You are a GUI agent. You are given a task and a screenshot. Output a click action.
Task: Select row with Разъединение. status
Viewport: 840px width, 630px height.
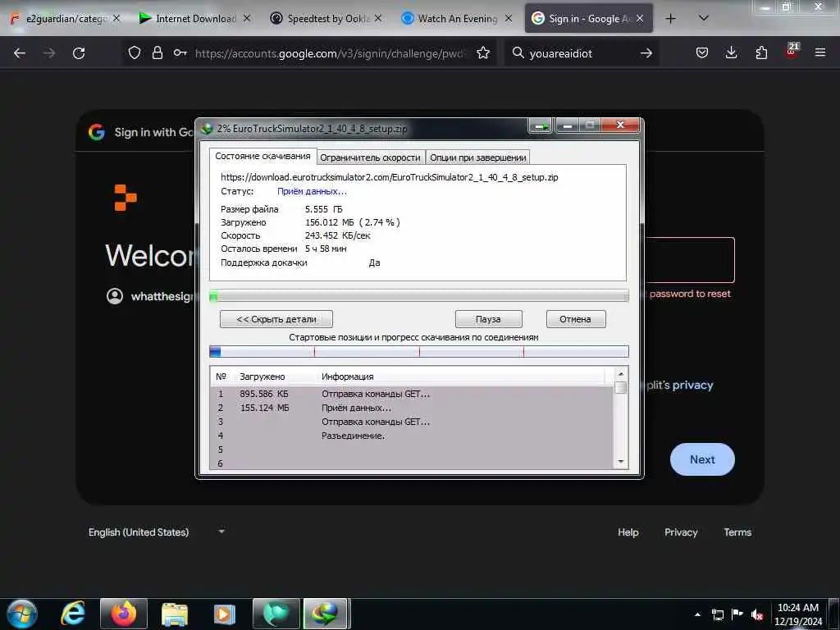click(x=412, y=436)
